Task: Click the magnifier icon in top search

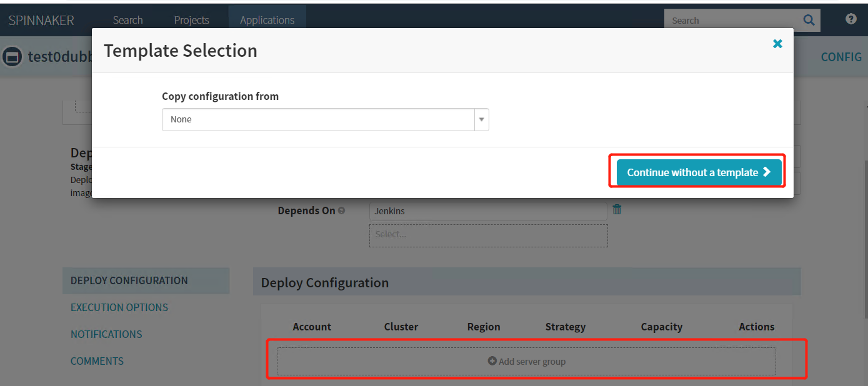Action: tap(809, 20)
